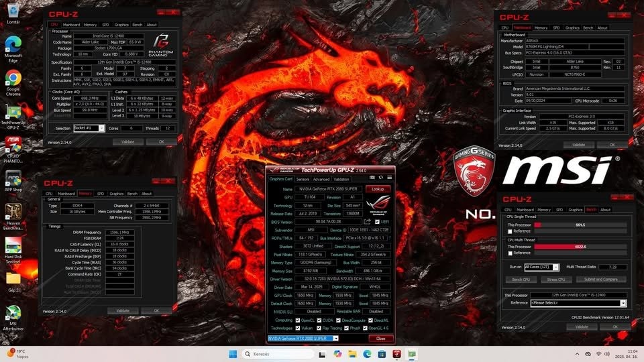The width and height of the screenshot is (644, 362).
Task: Select the ASRock APP Shop desktop icon
Action: [x=13, y=181]
